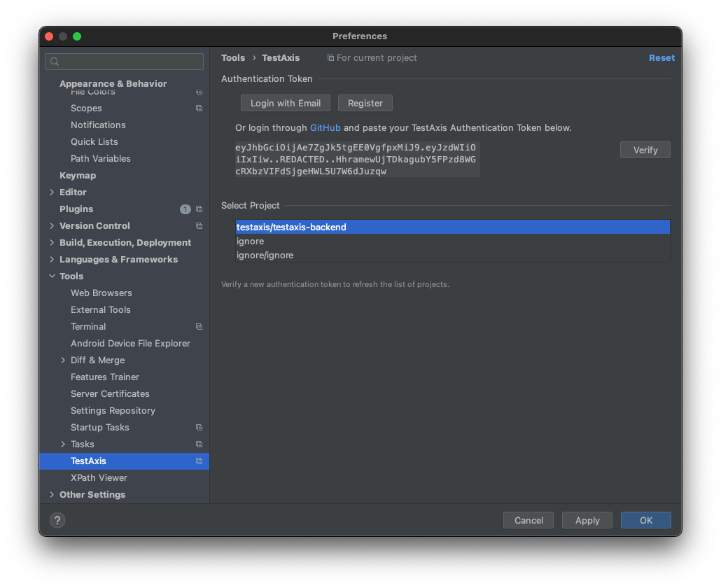Select the Keymap settings page
Image resolution: width=721 pixels, height=588 pixels.
tap(78, 176)
